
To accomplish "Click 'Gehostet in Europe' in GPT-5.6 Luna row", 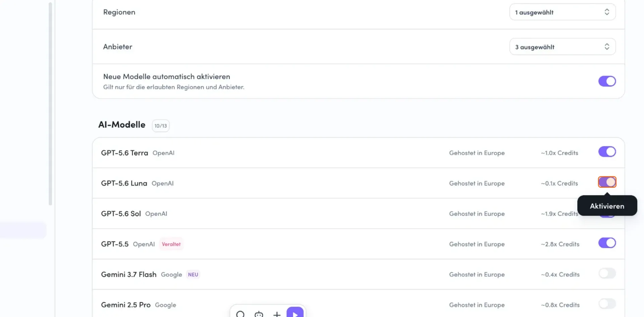I will click(x=477, y=183).
